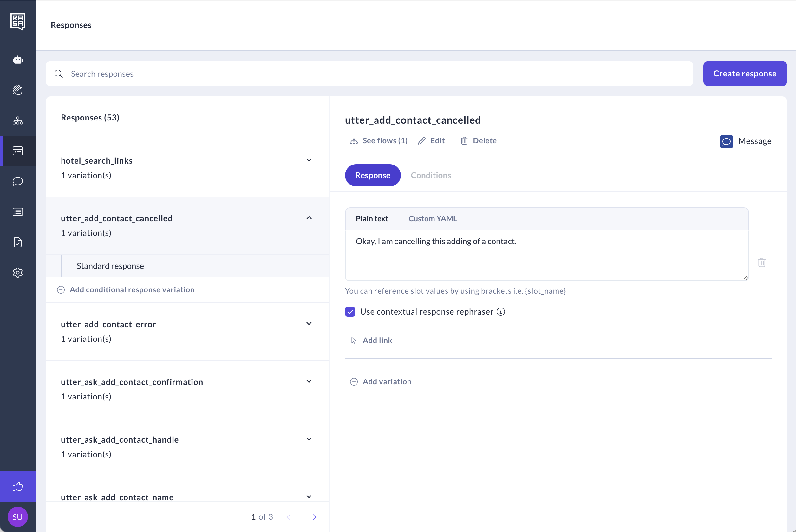The image size is (796, 532).
Task: Open the robot assistant sidebar icon
Action: pos(18,60)
